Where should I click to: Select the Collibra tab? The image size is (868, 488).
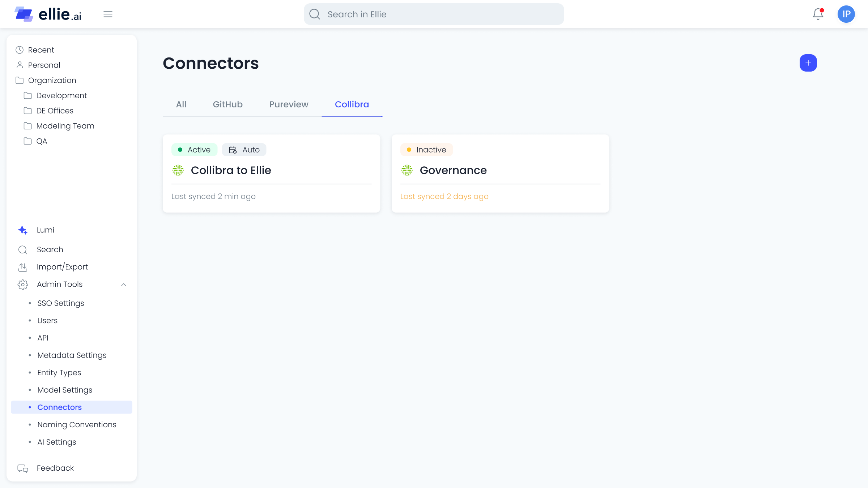[352, 104]
